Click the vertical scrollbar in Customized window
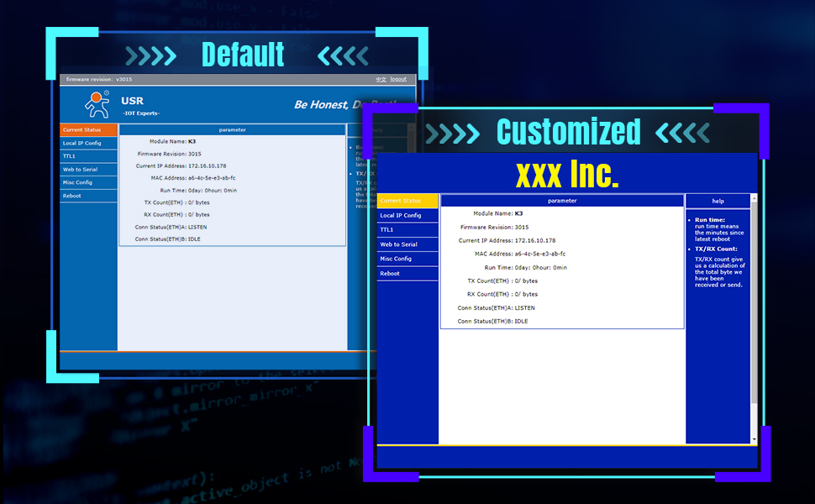815x504 pixels. (755, 303)
